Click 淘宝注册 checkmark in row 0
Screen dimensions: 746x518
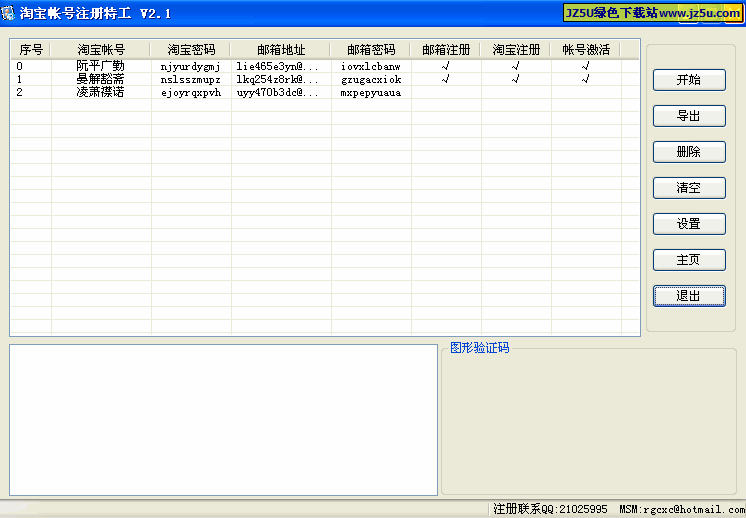pos(515,66)
